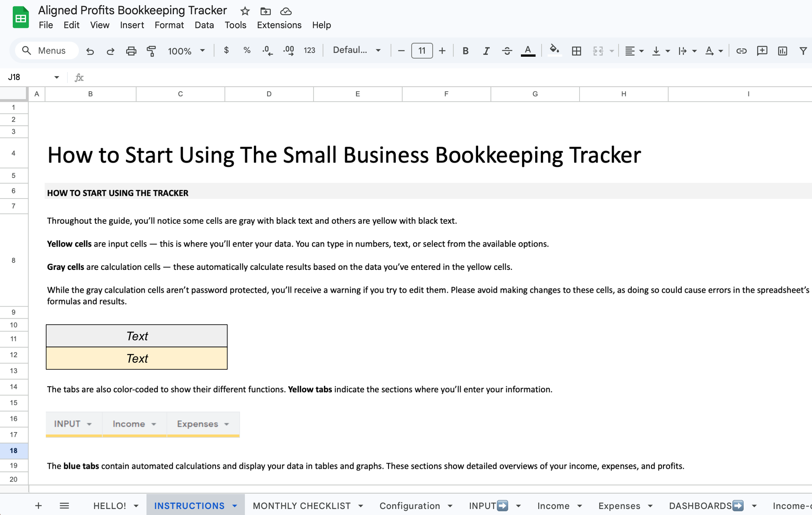The height and width of the screenshot is (515, 812).
Task: Click the undo arrow
Action: click(90, 51)
